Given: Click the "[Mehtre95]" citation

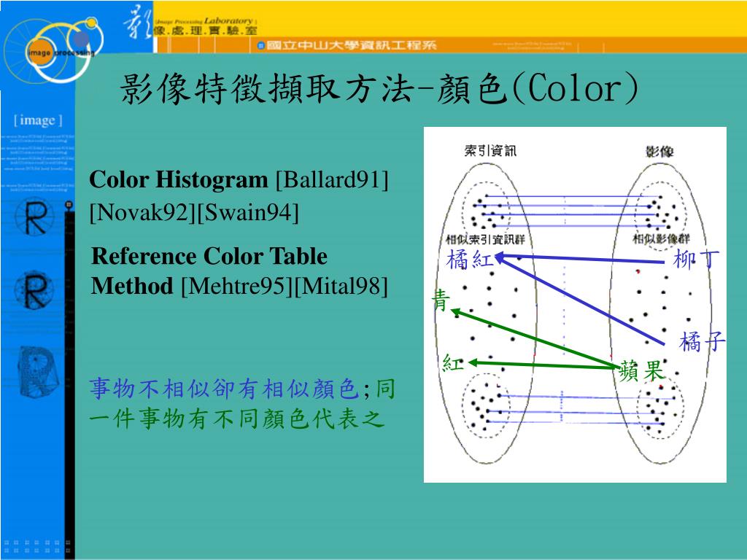Looking at the screenshot, I should click(237, 286).
